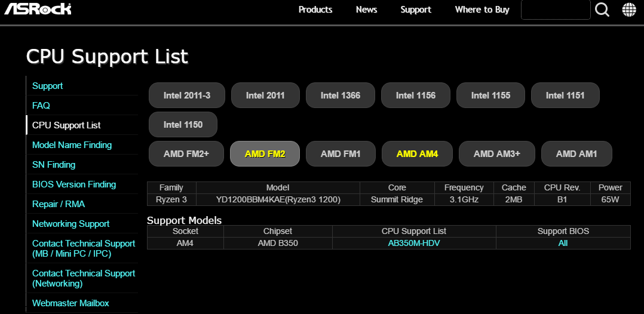Open CPU Support List in sidebar
This screenshot has width=644, height=314.
click(66, 125)
